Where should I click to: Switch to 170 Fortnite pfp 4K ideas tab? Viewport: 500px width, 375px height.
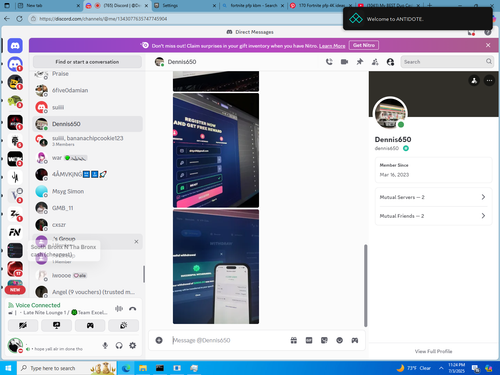pyautogui.click(x=322, y=6)
